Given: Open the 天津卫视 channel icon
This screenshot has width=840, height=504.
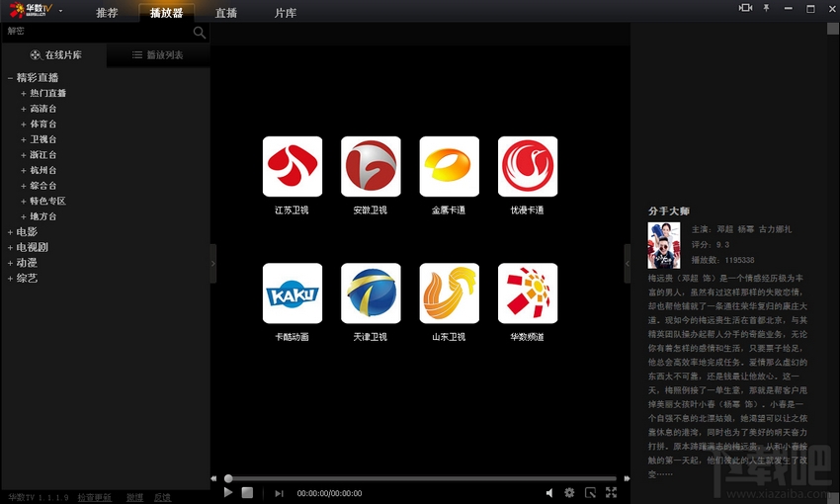Looking at the screenshot, I should click(x=371, y=293).
